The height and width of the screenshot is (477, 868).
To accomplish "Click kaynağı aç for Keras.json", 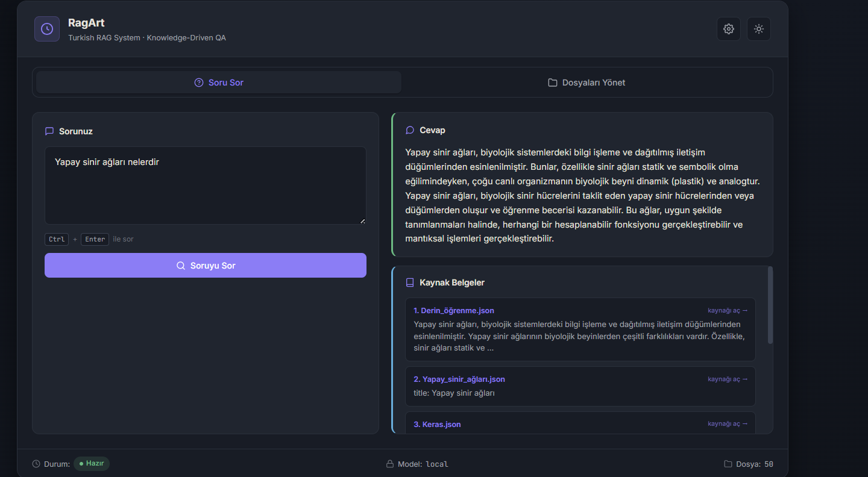I will [728, 424].
